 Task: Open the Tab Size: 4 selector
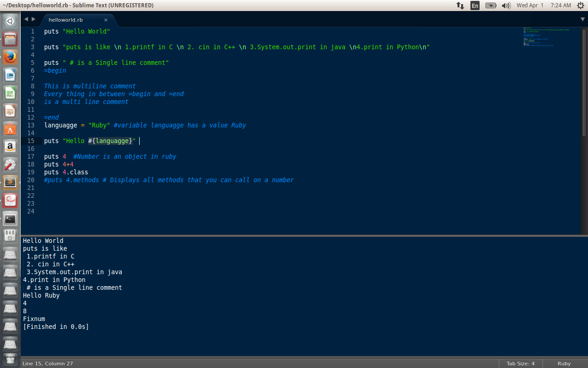520,363
